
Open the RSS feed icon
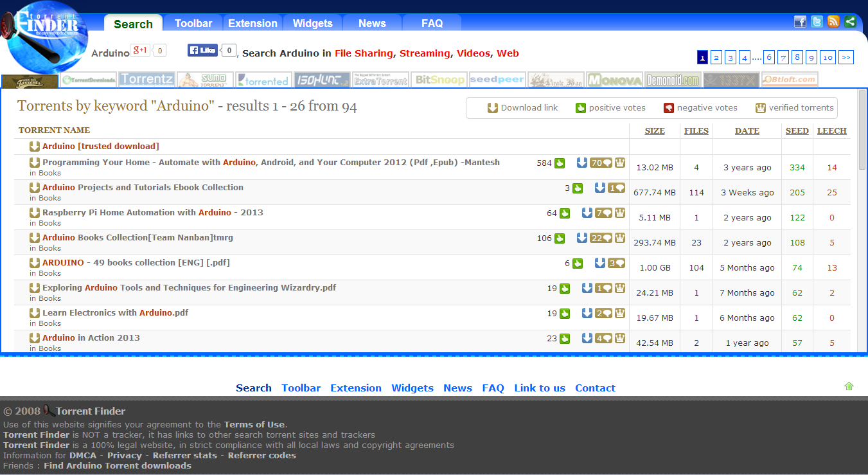click(833, 21)
